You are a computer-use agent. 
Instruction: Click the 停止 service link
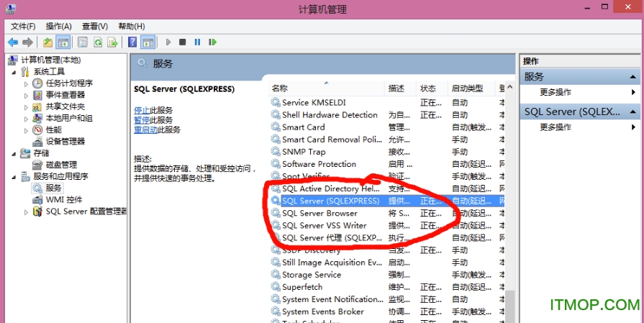(142, 110)
